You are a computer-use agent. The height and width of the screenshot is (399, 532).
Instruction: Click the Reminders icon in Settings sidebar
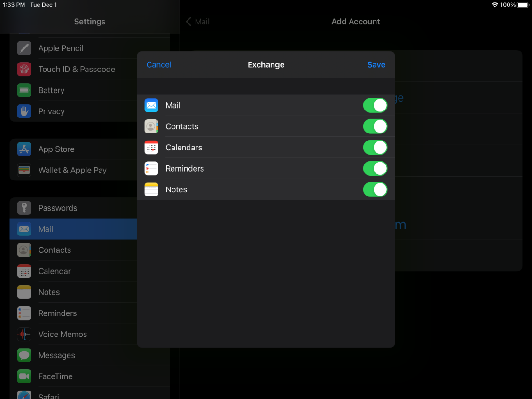[24, 313]
